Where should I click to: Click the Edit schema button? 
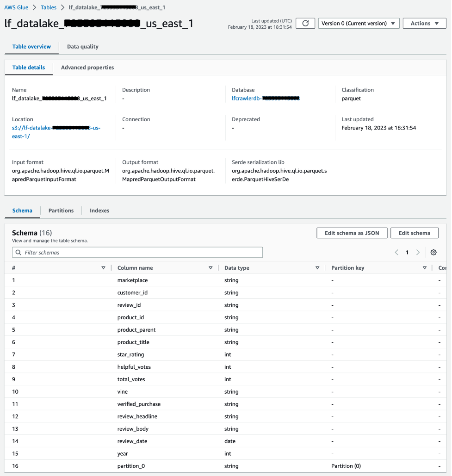click(415, 234)
